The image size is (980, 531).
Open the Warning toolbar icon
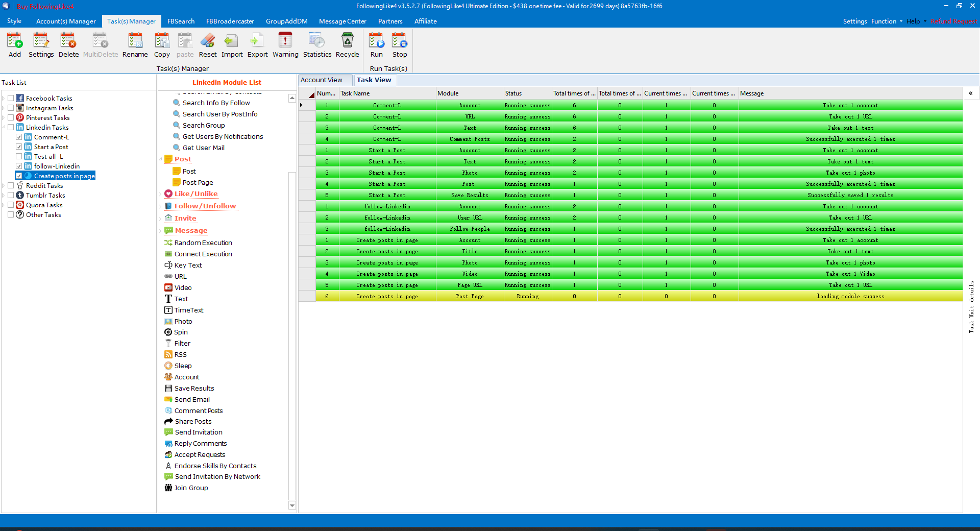285,45
